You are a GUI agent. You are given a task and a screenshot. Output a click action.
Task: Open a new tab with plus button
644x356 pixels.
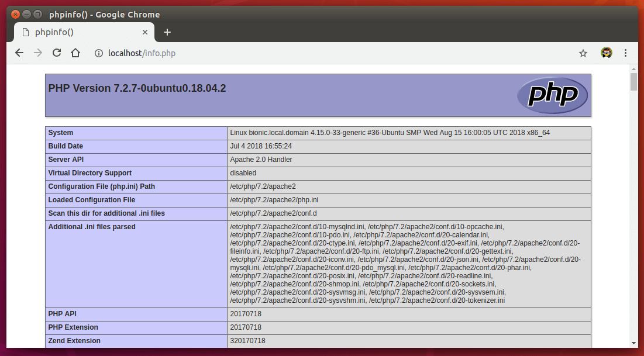pos(167,32)
